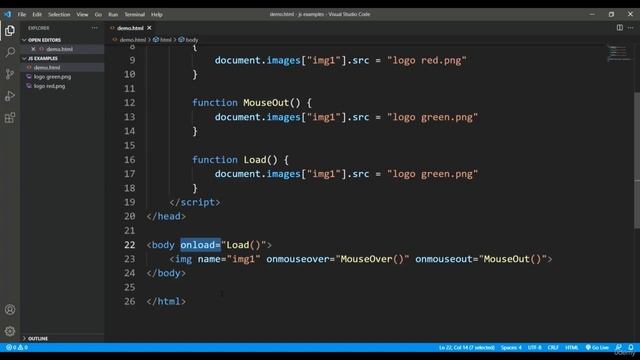Open logo green.png in Explorer
The height and width of the screenshot is (360, 640).
click(52, 77)
